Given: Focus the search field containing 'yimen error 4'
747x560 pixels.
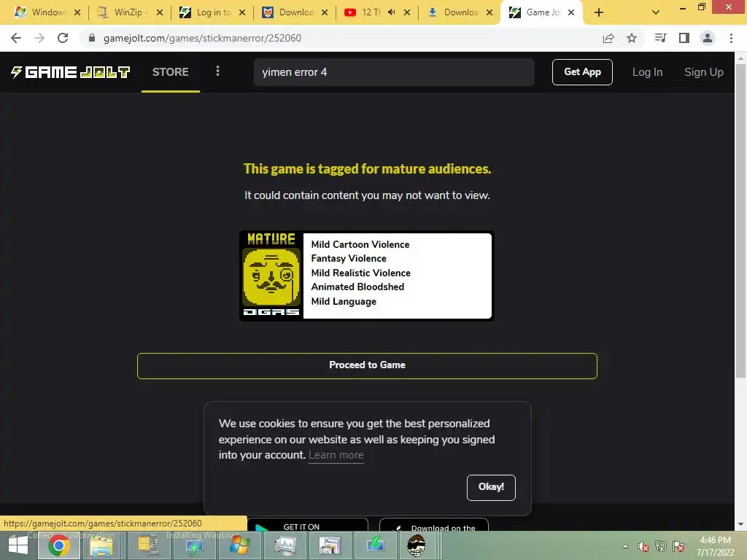Looking at the screenshot, I should 394,72.
